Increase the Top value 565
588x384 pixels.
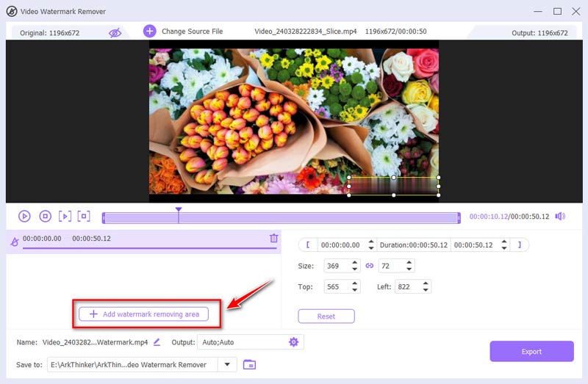click(x=354, y=283)
